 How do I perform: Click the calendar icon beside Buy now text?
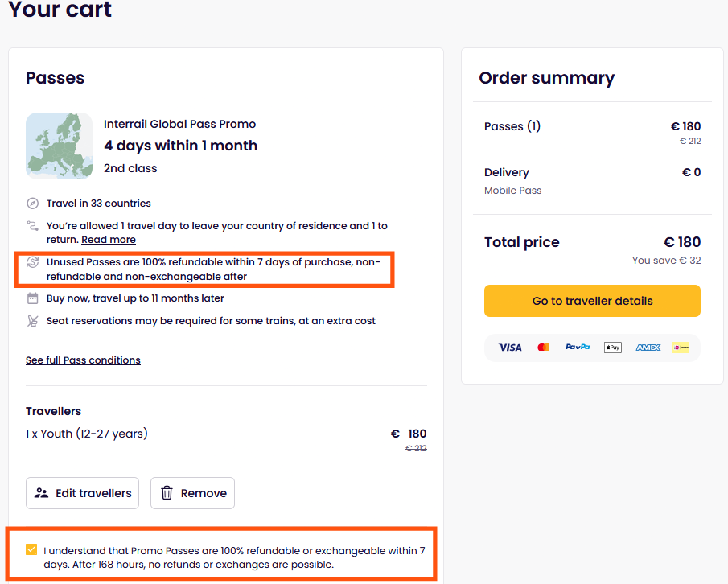point(32,298)
